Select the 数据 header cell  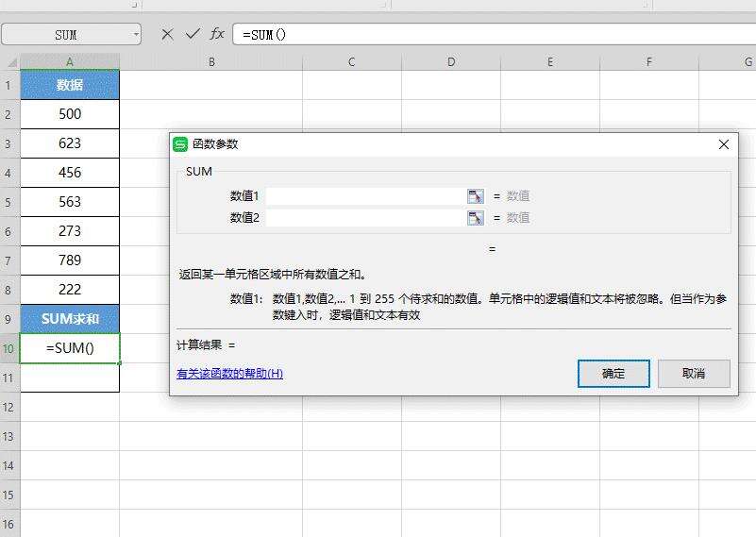[70, 85]
